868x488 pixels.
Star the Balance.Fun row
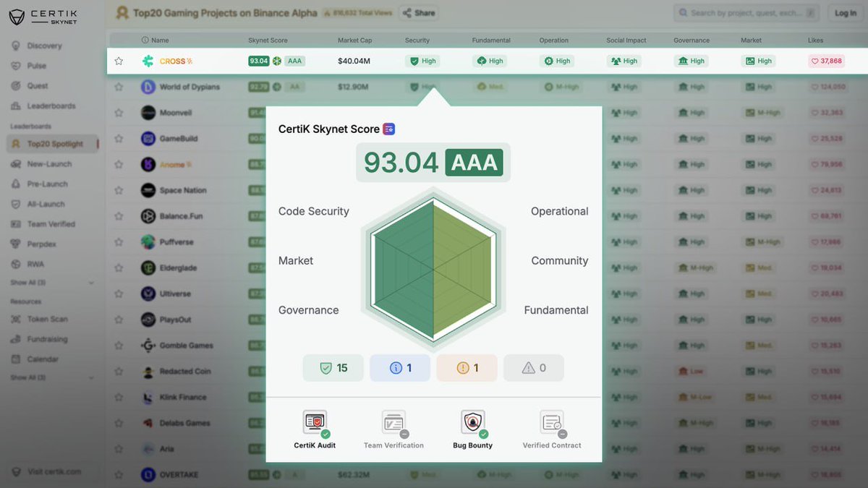(119, 216)
